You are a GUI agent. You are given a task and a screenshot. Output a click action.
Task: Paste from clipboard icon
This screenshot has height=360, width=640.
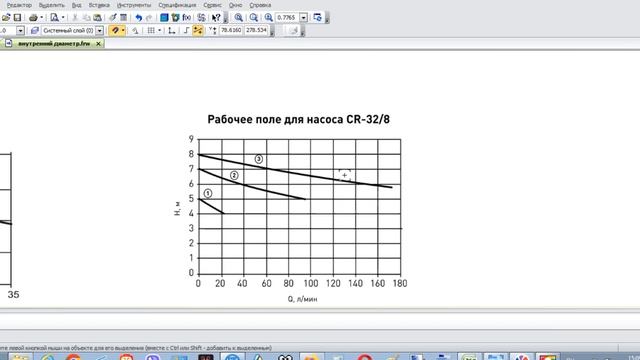pos(97,18)
